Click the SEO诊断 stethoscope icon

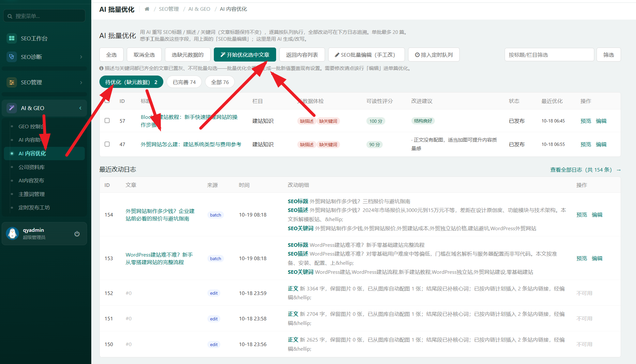[12, 57]
